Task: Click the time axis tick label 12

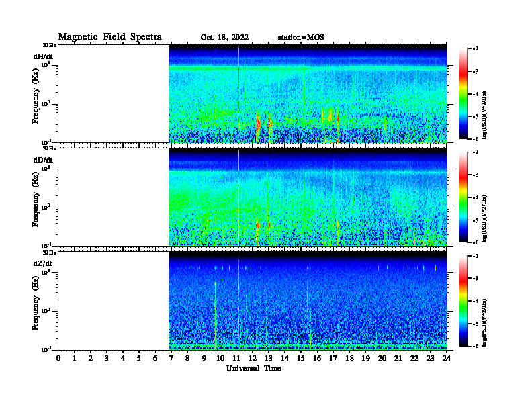Action: point(253,358)
